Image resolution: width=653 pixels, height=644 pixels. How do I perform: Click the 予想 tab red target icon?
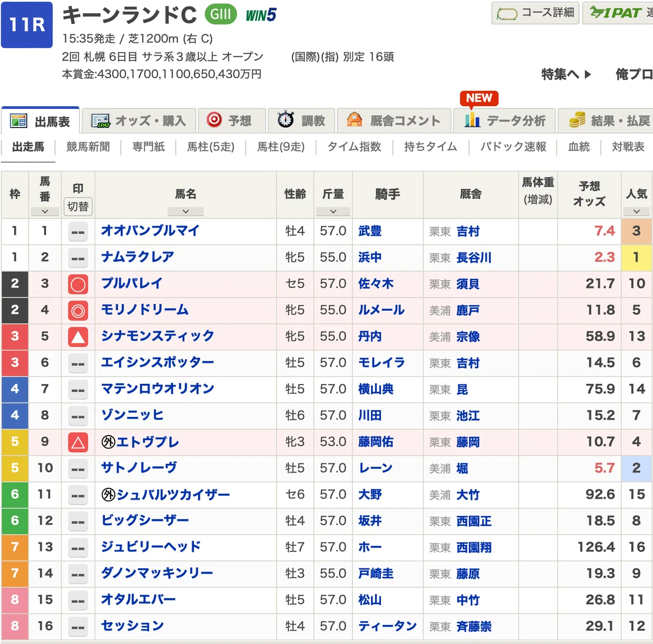click(214, 120)
